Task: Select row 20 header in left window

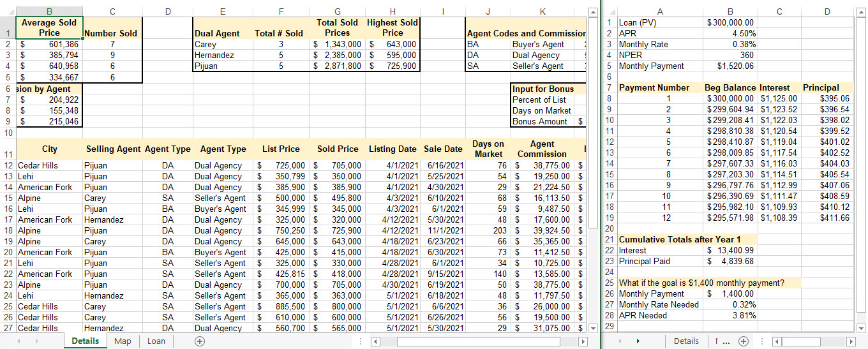Action: (x=8, y=252)
